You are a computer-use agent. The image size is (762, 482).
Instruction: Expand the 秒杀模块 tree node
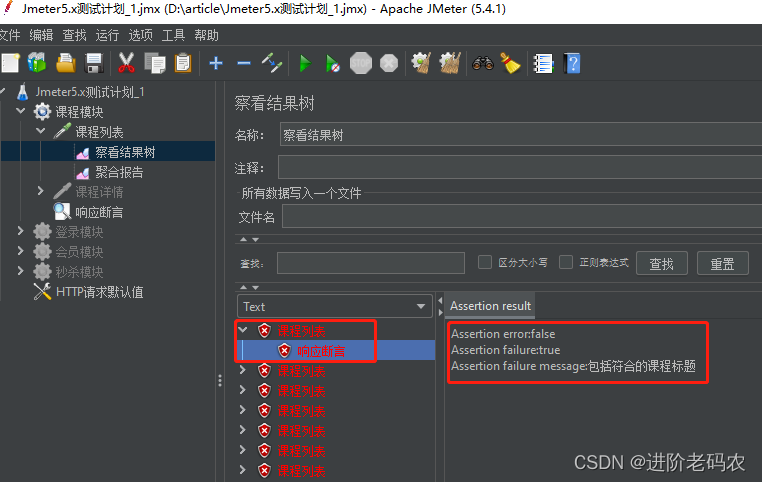coord(20,271)
